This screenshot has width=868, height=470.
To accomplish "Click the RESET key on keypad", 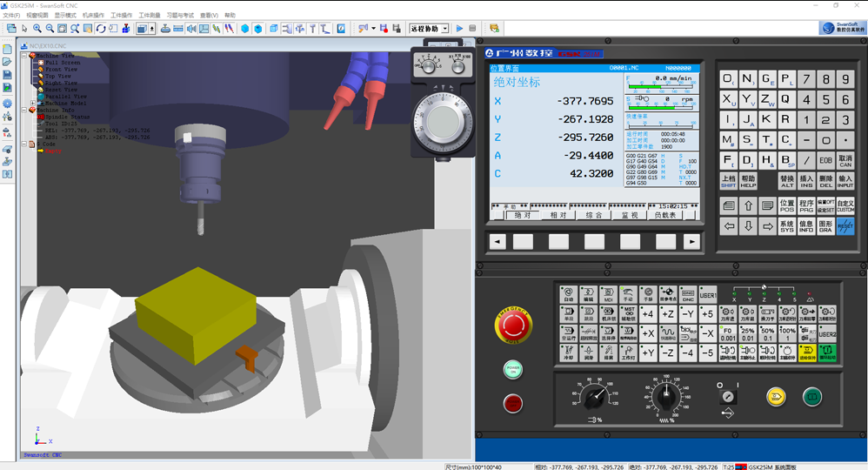I will click(x=845, y=226).
